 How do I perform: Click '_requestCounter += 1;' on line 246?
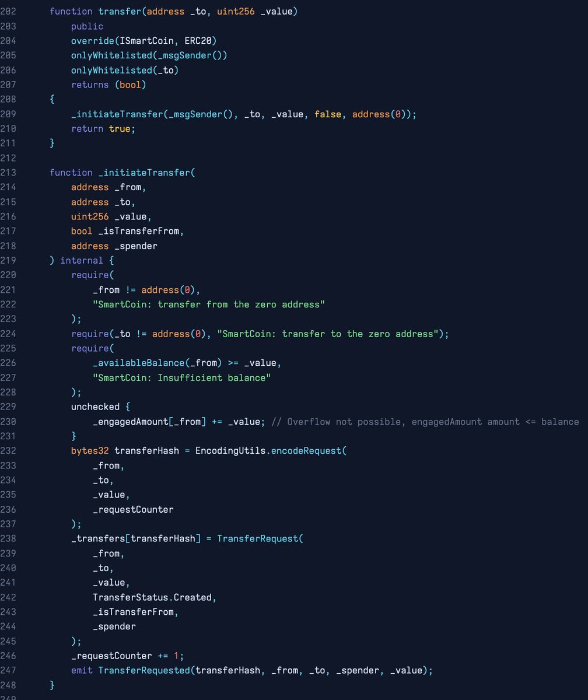pyautogui.click(x=127, y=656)
